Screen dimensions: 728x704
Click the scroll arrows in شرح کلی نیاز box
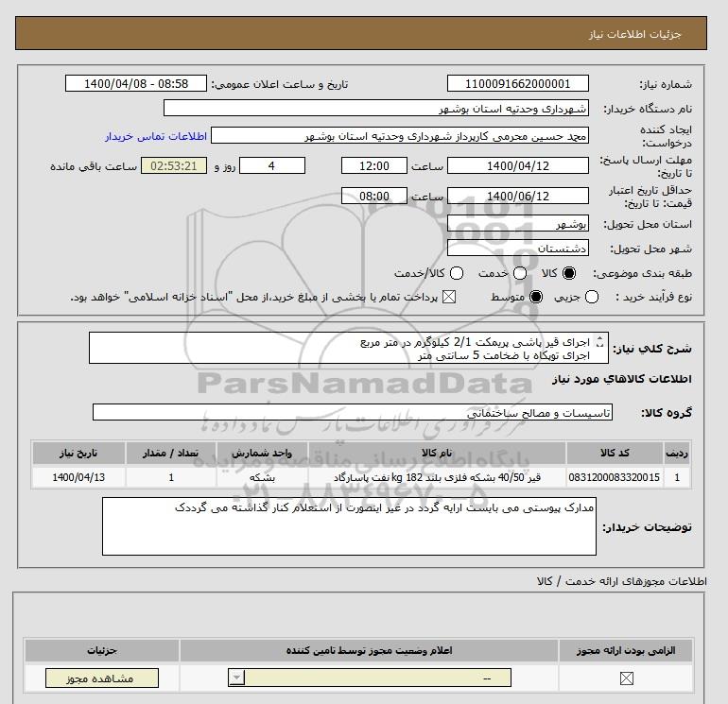tap(599, 342)
